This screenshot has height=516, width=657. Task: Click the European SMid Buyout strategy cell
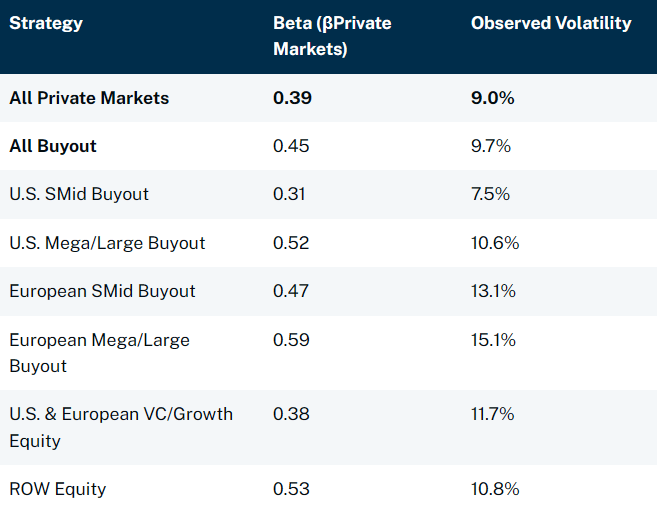pos(102,291)
